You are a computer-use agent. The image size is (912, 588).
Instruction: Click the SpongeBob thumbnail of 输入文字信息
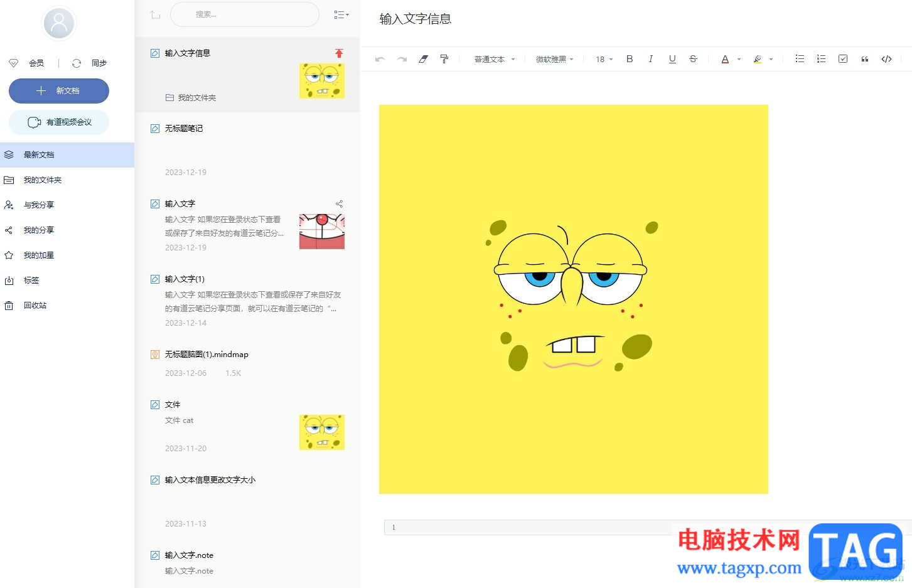322,81
